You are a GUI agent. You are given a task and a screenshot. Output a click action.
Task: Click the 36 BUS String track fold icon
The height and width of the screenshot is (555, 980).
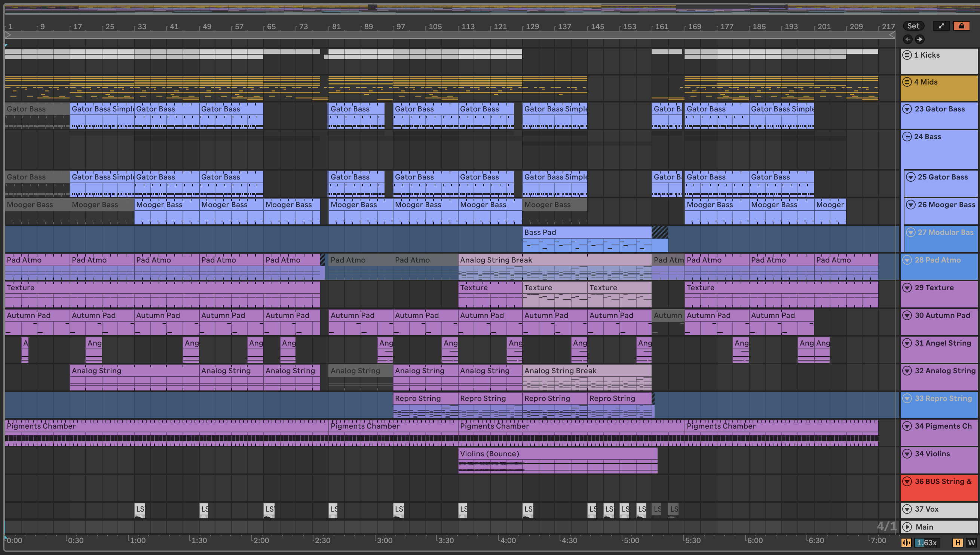(x=907, y=481)
